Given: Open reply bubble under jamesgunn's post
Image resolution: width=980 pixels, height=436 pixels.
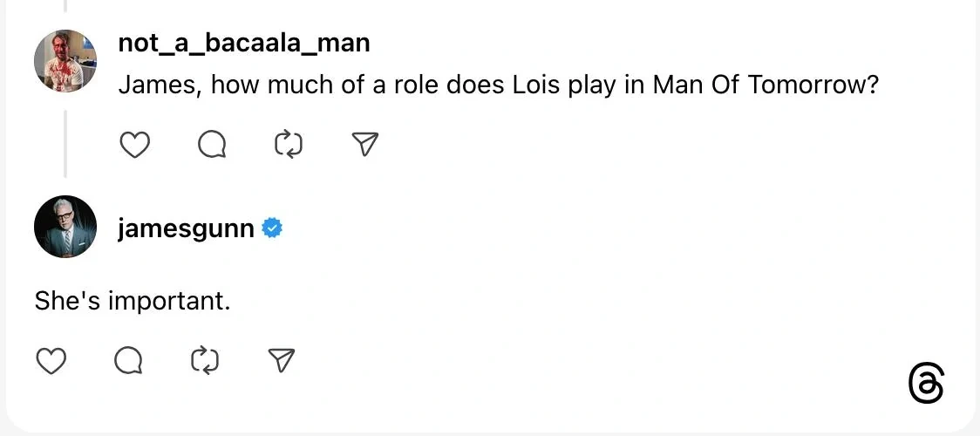Looking at the screenshot, I should point(128,360).
